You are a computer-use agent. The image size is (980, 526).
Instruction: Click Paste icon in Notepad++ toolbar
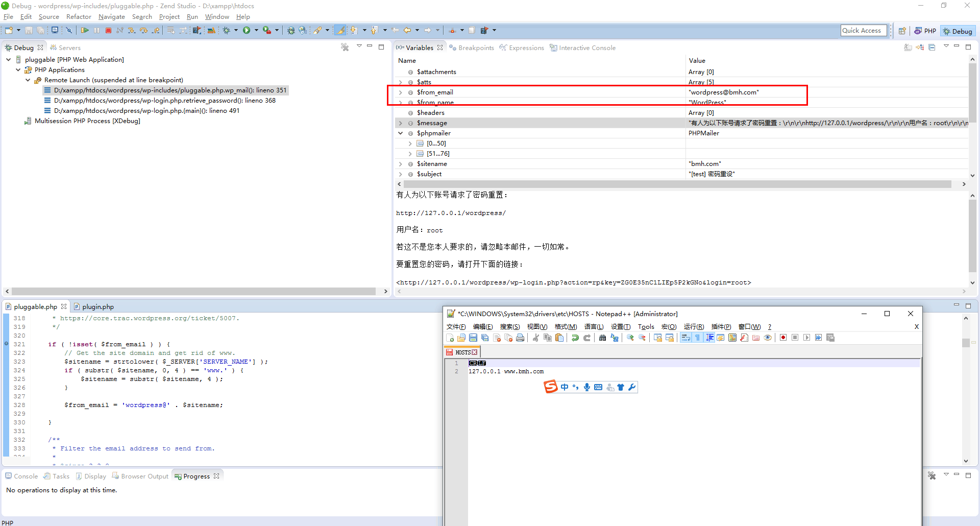[559, 338]
